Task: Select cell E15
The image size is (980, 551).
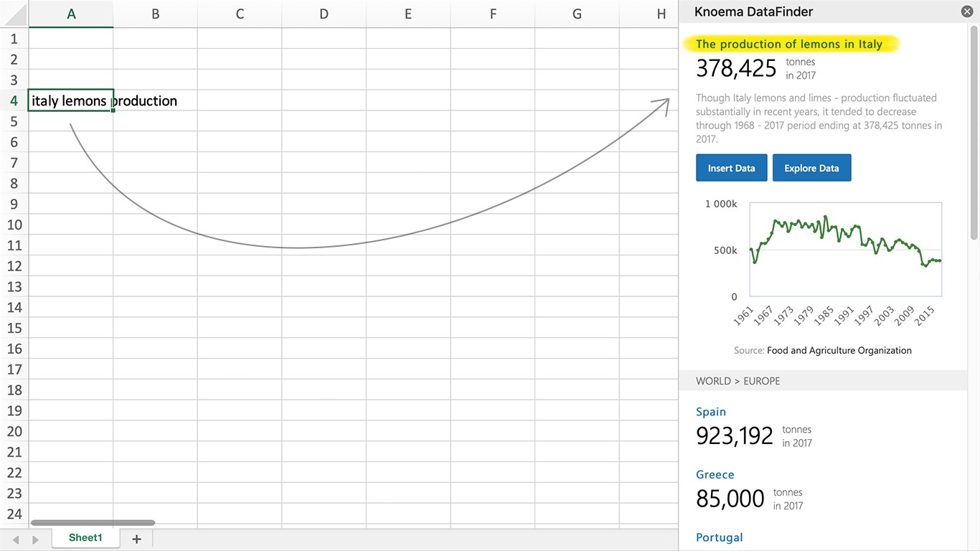Action: click(x=408, y=328)
